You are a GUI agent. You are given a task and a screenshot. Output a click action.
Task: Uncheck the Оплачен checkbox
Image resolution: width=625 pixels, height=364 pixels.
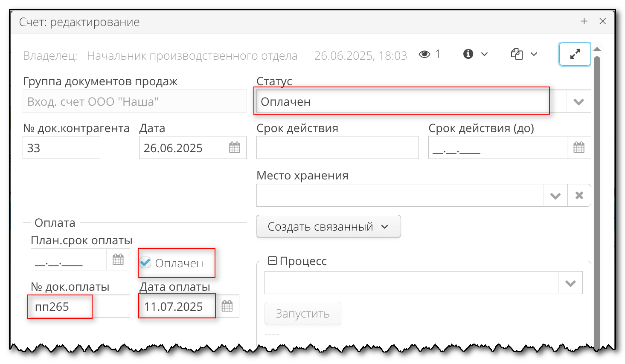(145, 263)
